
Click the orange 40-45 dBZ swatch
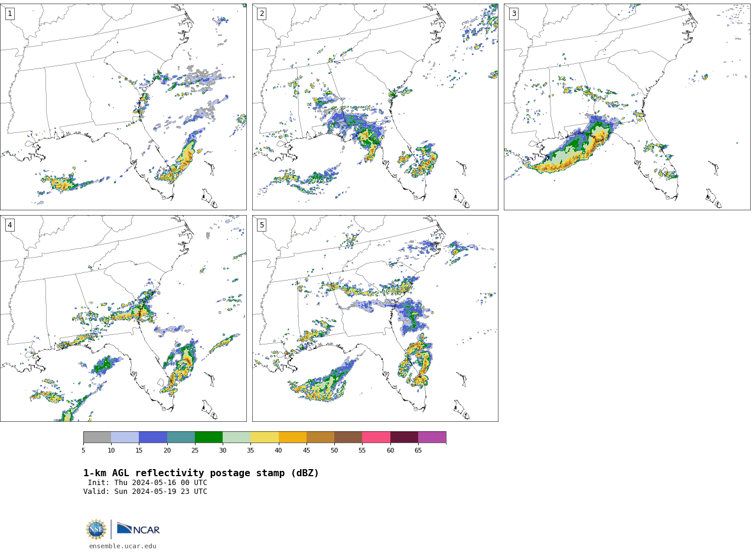[x=292, y=437]
